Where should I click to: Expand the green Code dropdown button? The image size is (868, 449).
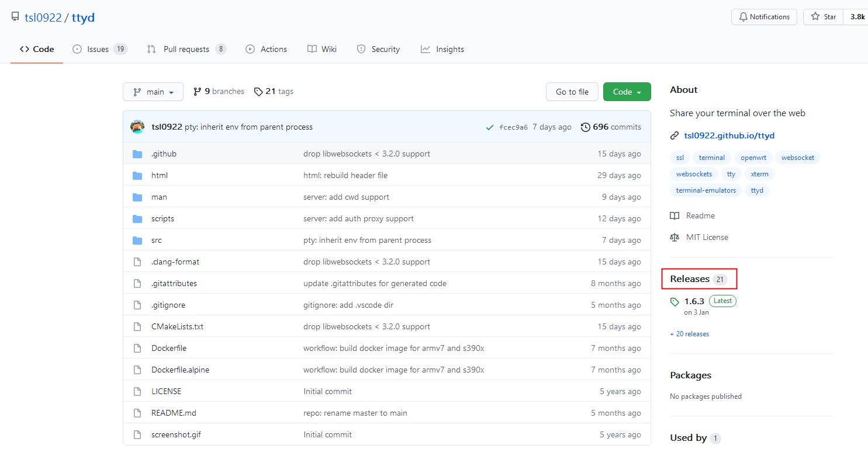point(627,92)
